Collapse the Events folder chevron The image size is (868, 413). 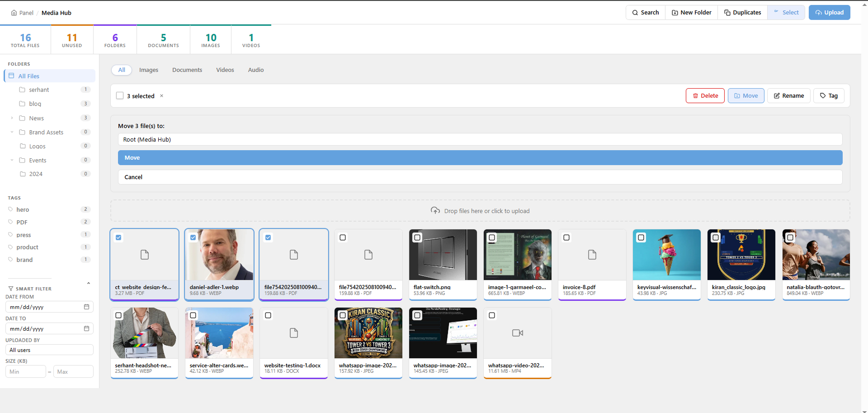coord(12,160)
